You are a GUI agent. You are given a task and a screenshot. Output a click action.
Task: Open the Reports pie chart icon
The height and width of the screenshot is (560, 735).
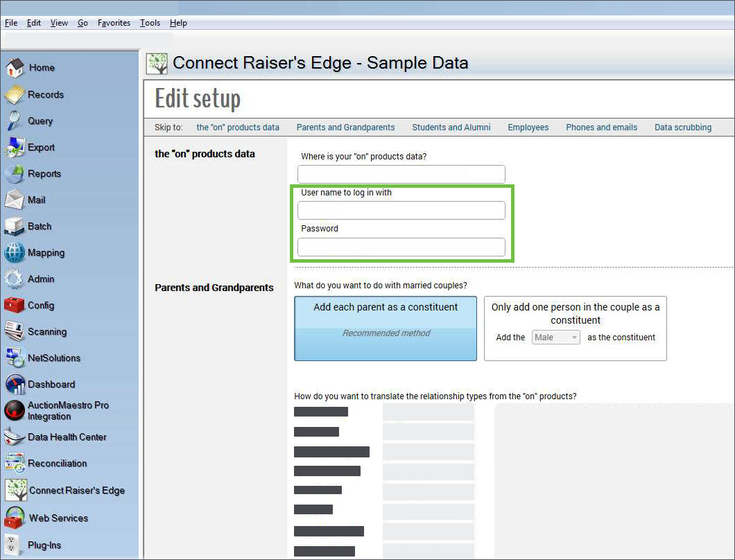15,174
